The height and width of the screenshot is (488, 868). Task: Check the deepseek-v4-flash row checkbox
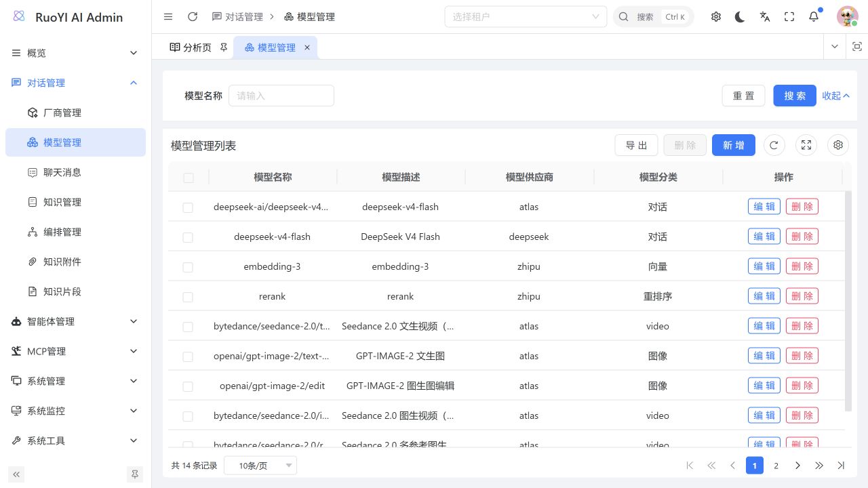coord(188,237)
